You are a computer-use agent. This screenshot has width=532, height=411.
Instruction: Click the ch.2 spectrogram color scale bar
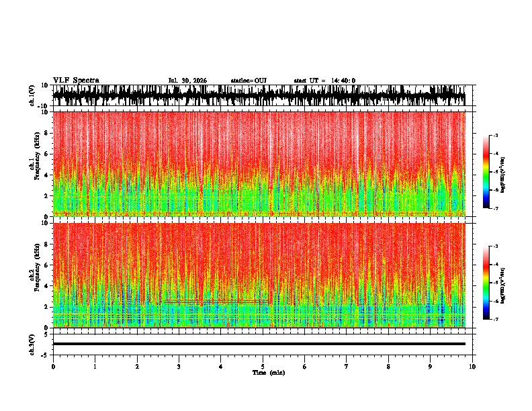(486, 283)
